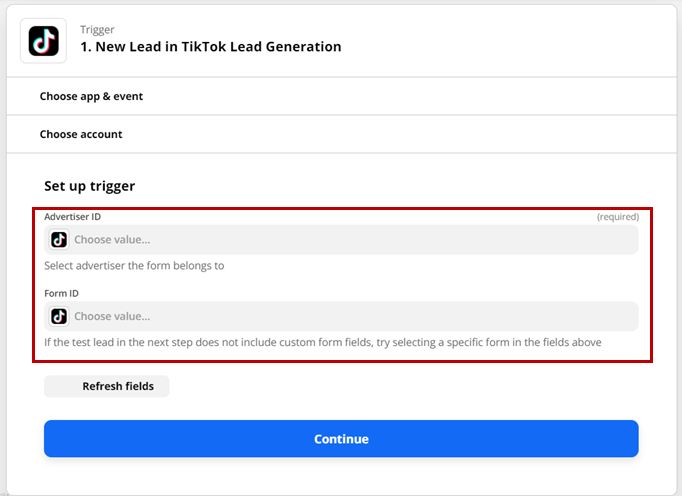Click the (required) tag beside Advertiser ID
Viewport: 682px width, 496px height.
[618, 217]
